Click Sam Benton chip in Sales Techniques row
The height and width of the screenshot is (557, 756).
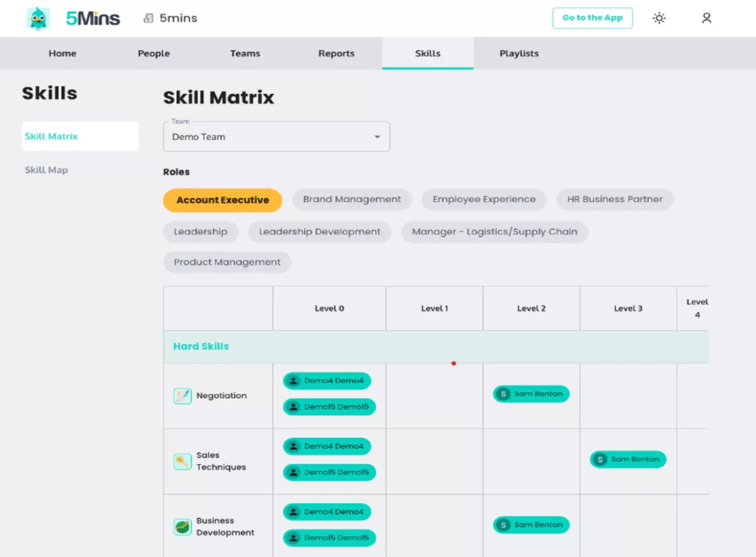[627, 459]
